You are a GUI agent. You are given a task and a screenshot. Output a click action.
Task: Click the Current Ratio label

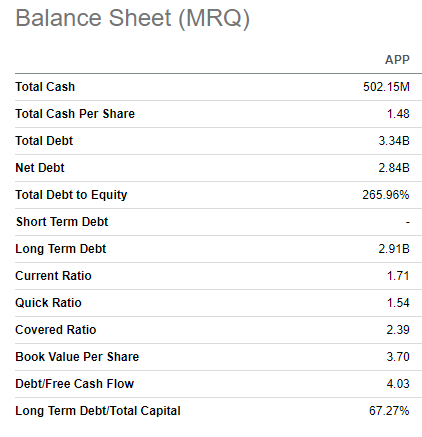(x=53, y=276)
